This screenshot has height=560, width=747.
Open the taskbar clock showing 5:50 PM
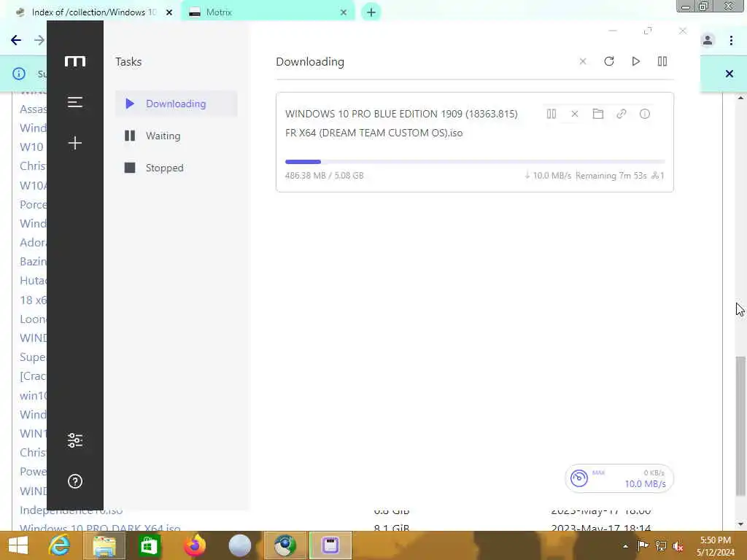pyautogui.click(x=716, y=546)
